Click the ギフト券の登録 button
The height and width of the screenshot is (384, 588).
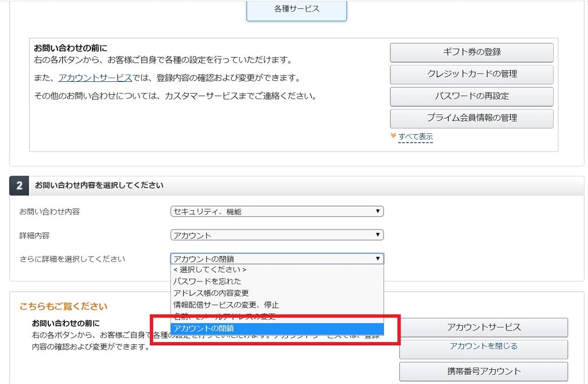(471, 52)
